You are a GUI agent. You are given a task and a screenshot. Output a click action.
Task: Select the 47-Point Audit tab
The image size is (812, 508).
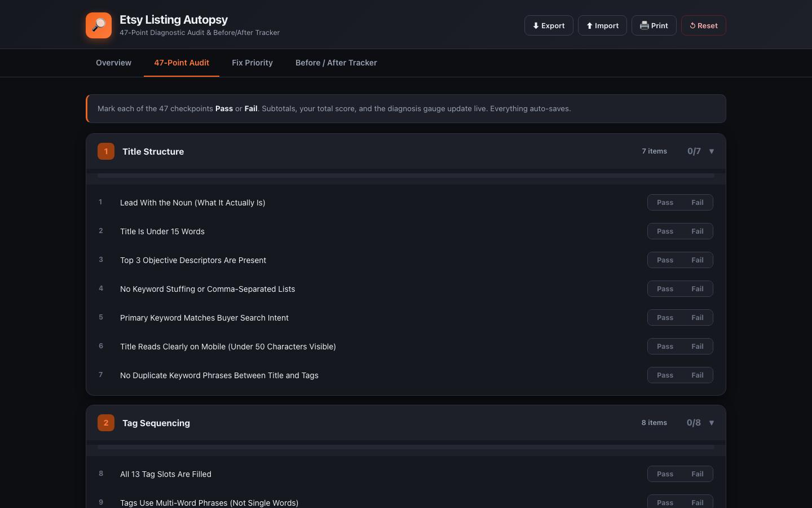pos(182,63)
